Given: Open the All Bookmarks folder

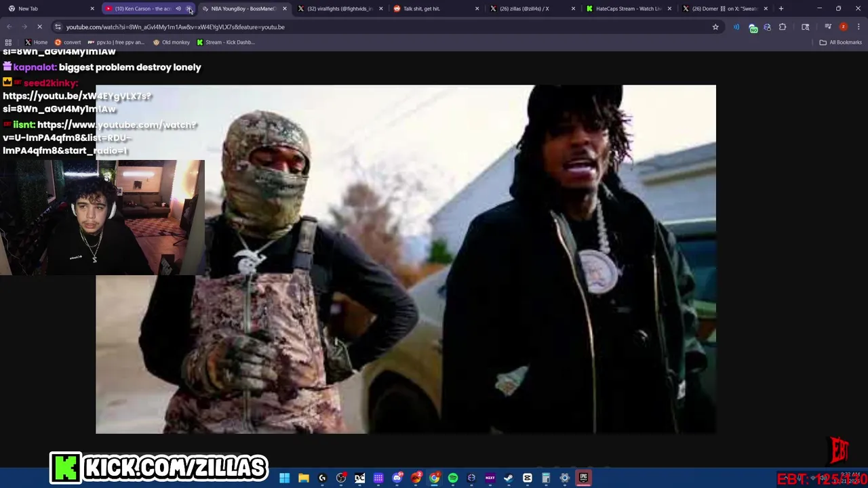Looking at the screenshot, I should pyautogui.click(x=840, y=42).
